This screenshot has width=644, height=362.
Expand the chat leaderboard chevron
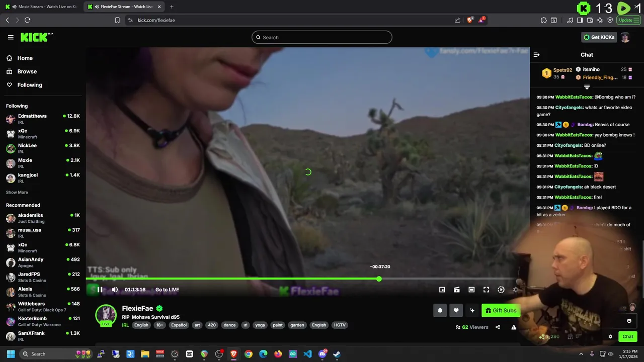(x=587, y=87)
